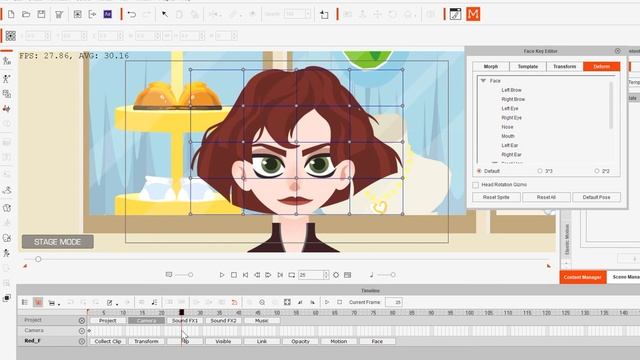Save project with floppy disk icon

pyautogui.click(x=41, y=14)
